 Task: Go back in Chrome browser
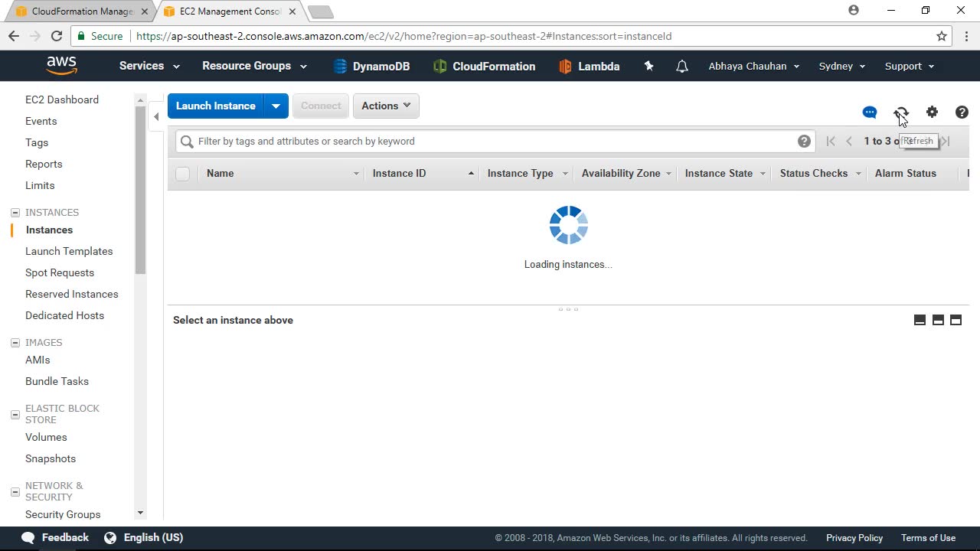pyautogui.click(x=14, y=36)
